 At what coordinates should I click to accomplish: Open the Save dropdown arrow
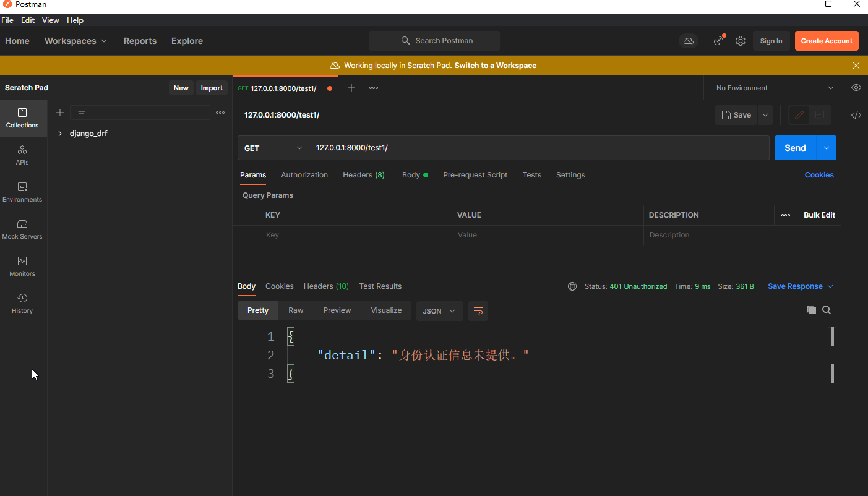coord(765,115)
